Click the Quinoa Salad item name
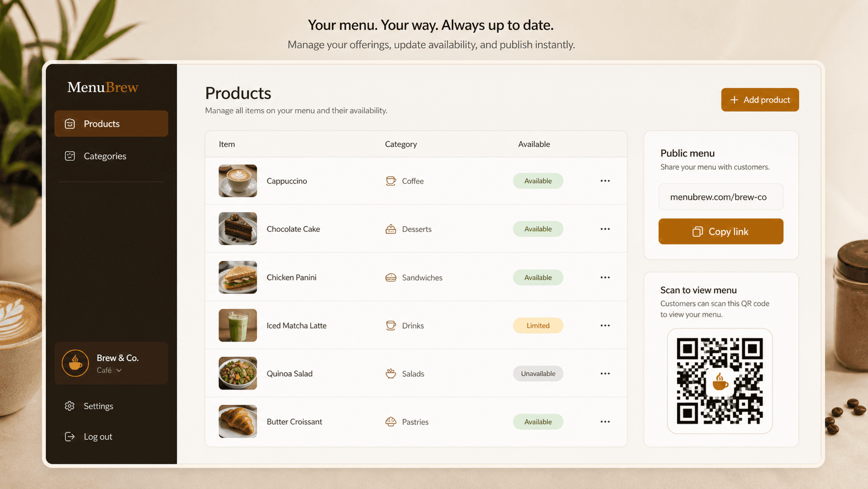 pyautogui.click(x=290, y=374)
